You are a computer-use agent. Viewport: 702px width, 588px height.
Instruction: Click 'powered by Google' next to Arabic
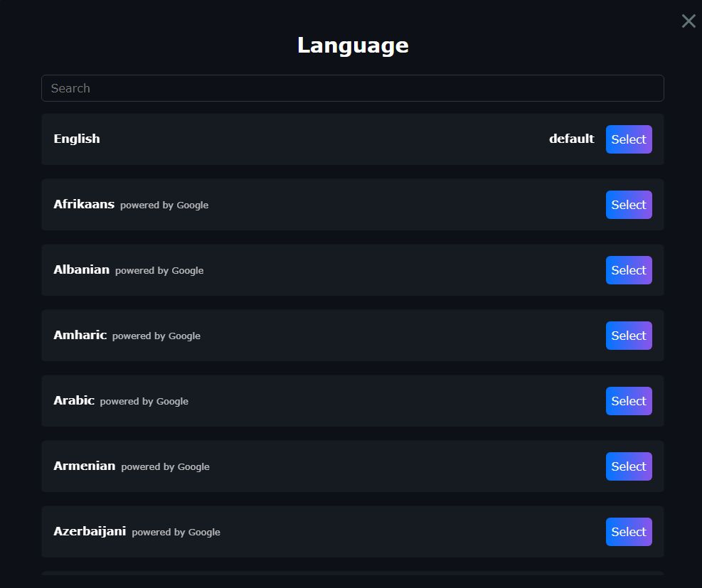144,401
